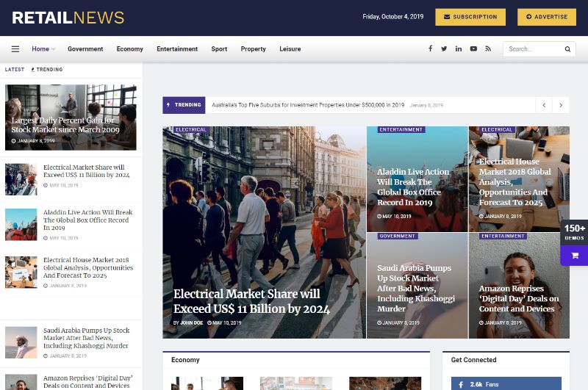The height and width of the screenshot is (390, 588).
Task: Open the YouTube social icon in navbar
Action: 473,48
